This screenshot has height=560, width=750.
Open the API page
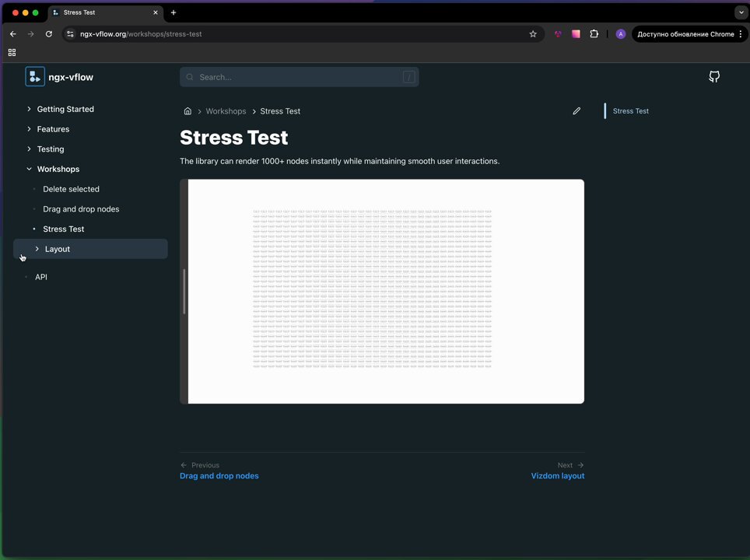[x=41, y=277]
